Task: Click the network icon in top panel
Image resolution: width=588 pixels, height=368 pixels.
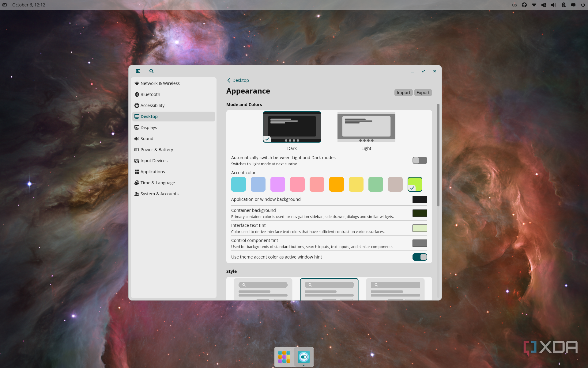Action: click(x=534, y=5)
